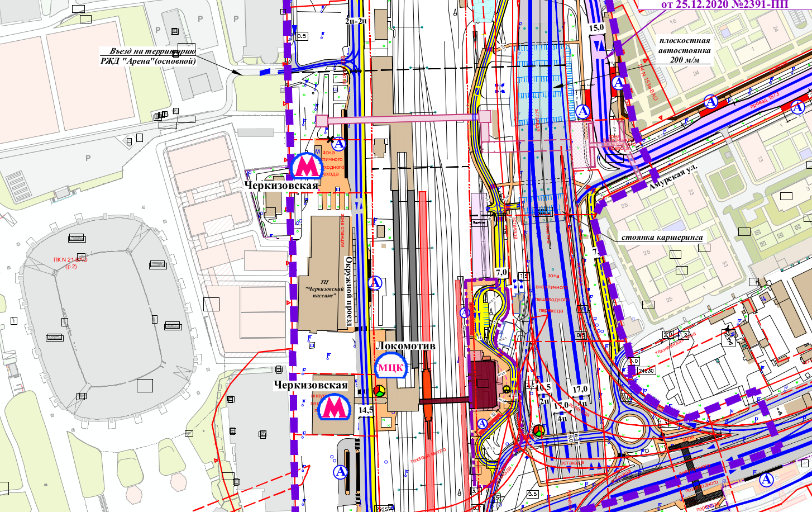Click the №2391-ПП document header text
Viewport: 812px width, 512px height.
(762, 4)
